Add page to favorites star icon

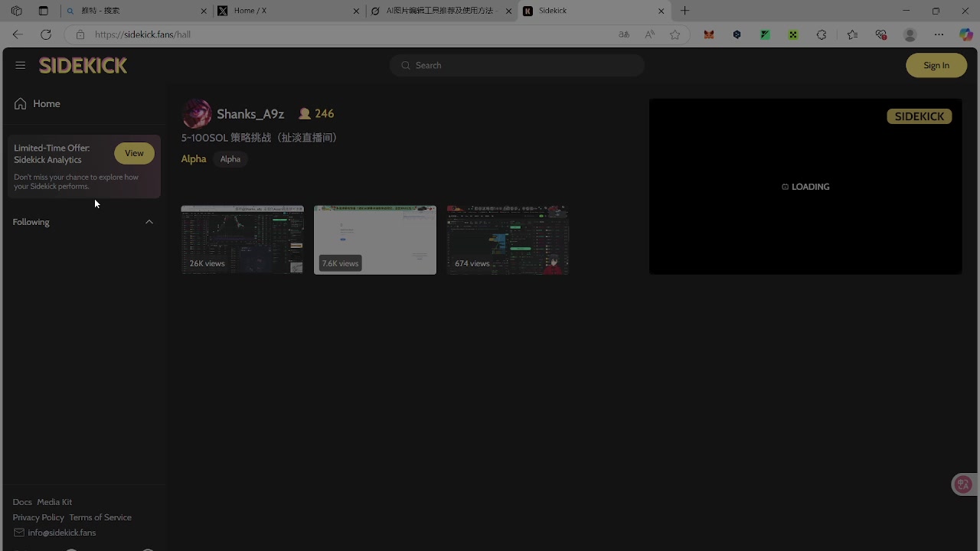coord(675,34)
